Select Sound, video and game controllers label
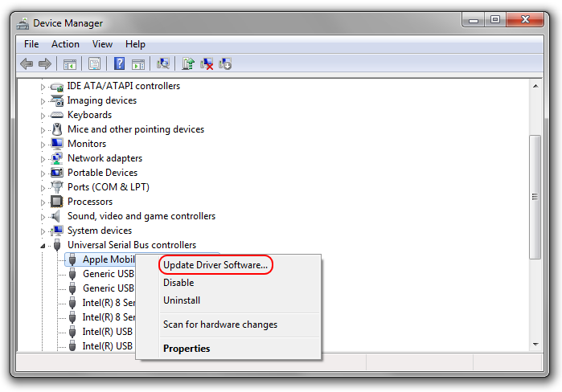562x392 pixels. click(142, 216)
